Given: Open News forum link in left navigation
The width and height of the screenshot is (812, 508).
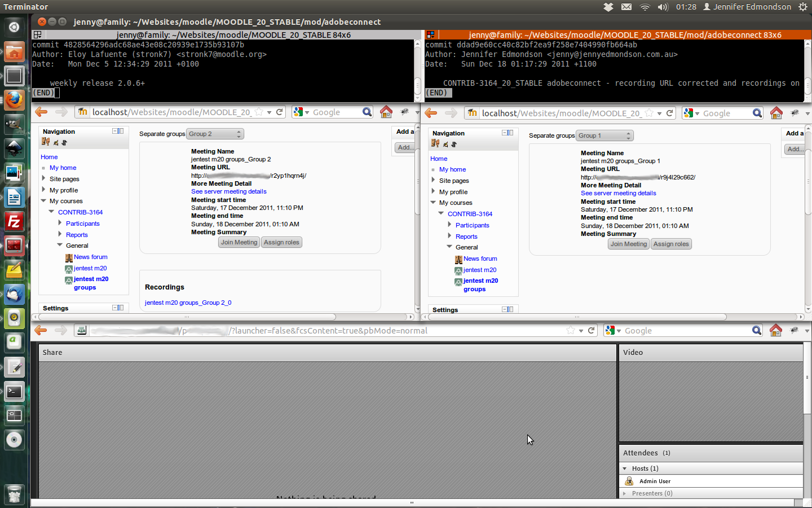Looking at the screenshot, I should click(91, 257).
